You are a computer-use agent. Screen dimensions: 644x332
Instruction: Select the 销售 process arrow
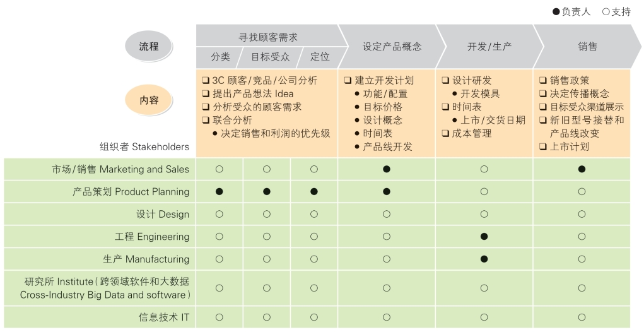[x=587, y=47]
